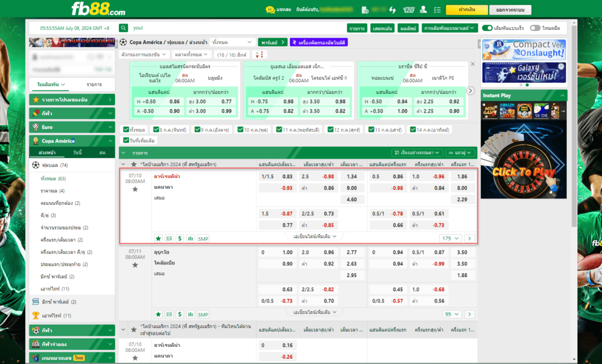Click the Click To Play roulette banner
Screen dimensions: 602x364
(x=524, y=160)
